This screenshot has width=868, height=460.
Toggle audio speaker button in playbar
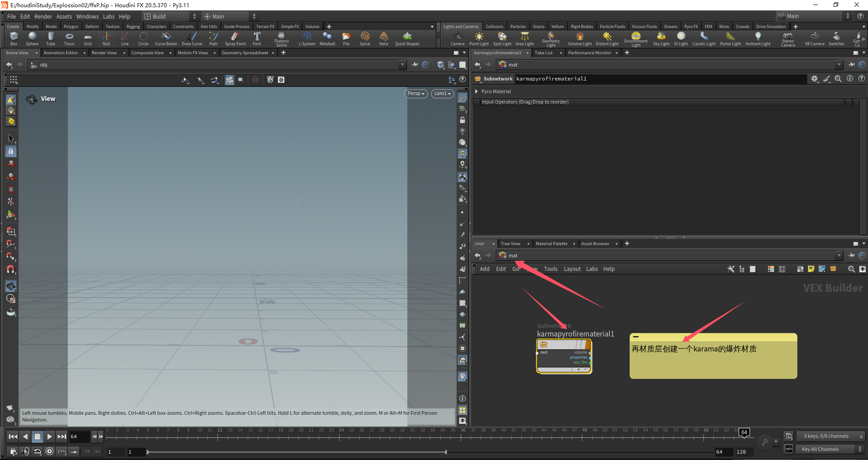(25, 451)
